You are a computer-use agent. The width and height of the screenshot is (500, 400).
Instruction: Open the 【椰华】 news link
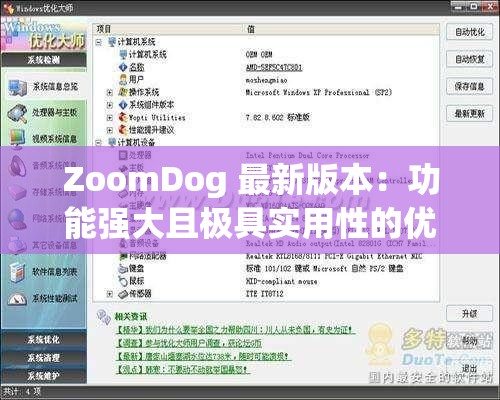pyautogui.click(x=236, y=330)
